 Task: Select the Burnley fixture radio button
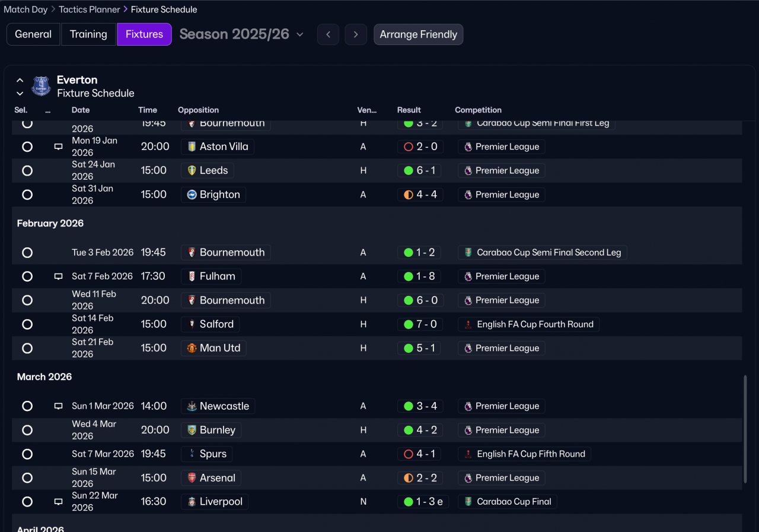pos(27,430)
